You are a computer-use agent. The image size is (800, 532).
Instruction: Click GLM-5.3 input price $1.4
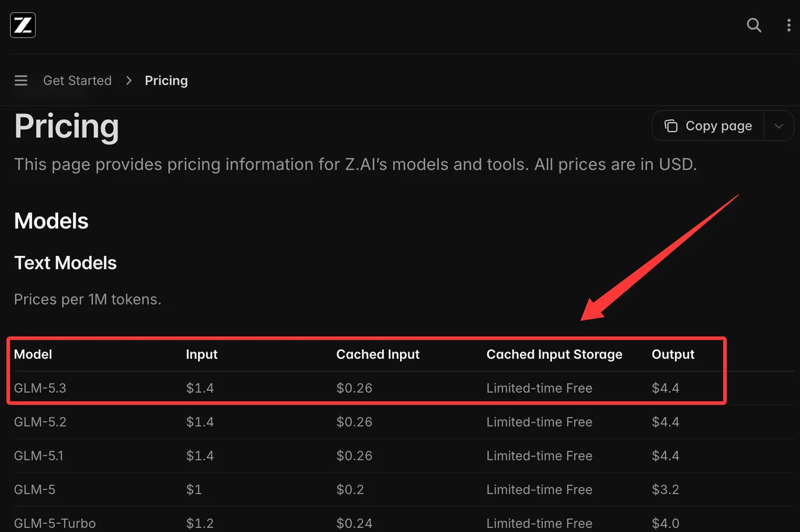click(x=200, y=388)
